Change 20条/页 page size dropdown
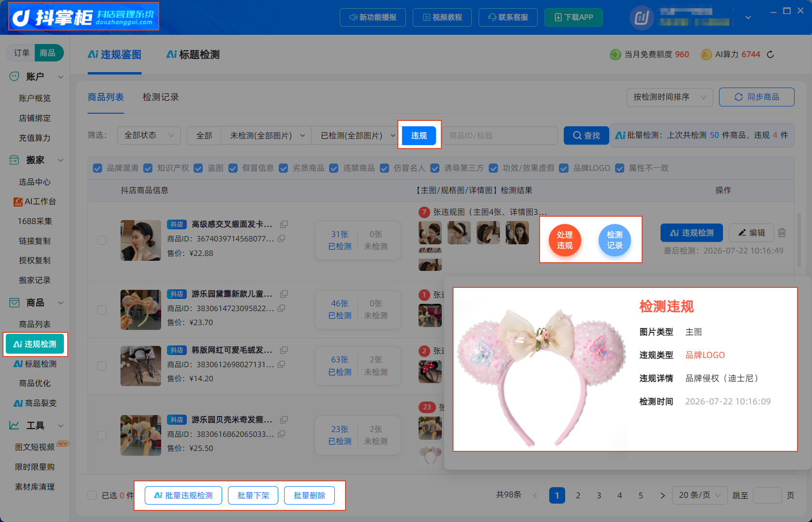Screen dimensions: 812x522 700,495
